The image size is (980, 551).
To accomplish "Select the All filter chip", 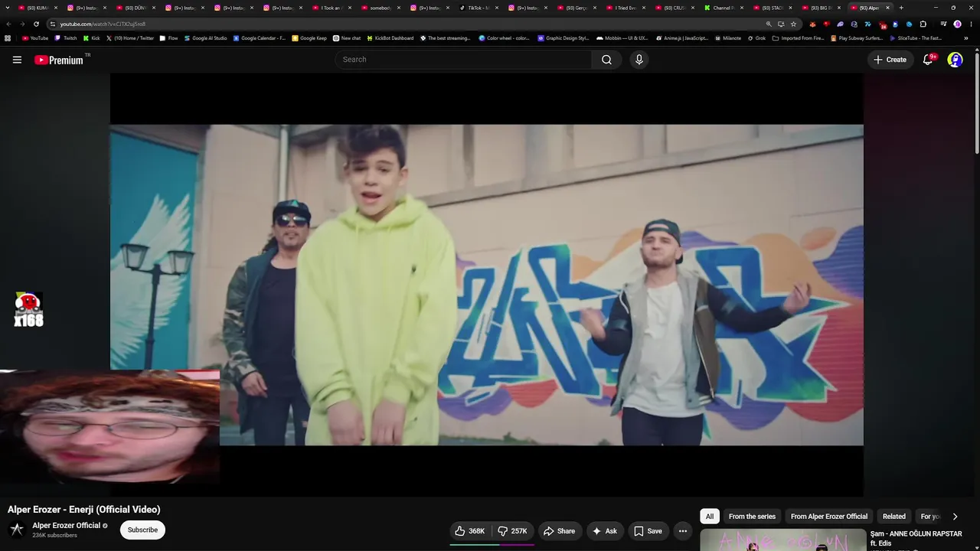I will tap(710, 517).
